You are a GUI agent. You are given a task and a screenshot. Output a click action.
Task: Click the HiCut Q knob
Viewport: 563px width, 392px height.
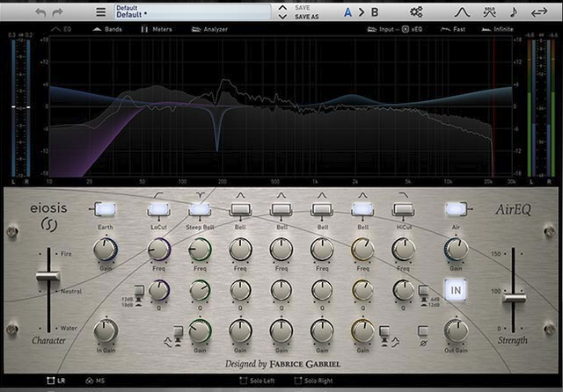pyautogui.click(x=403, y=290)
